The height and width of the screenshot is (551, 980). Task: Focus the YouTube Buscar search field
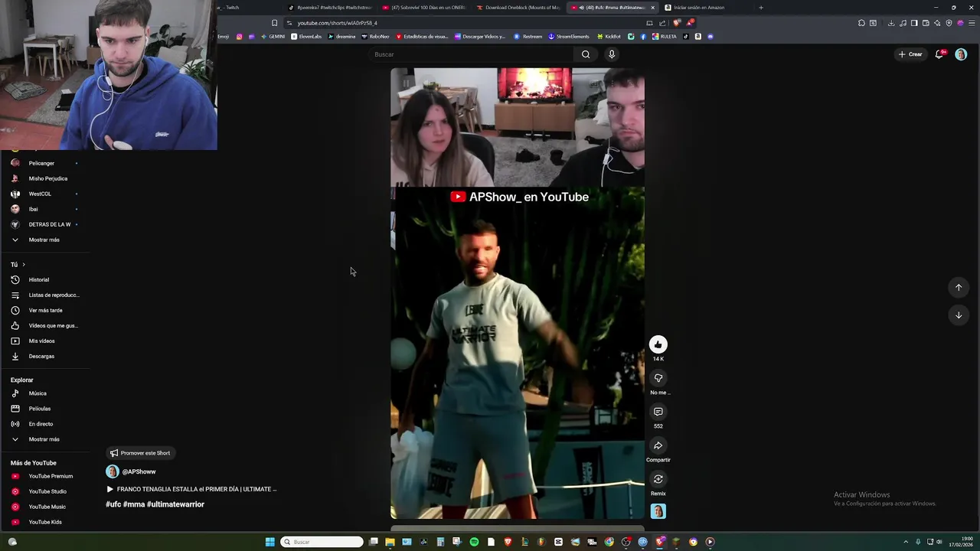[471, 54]
